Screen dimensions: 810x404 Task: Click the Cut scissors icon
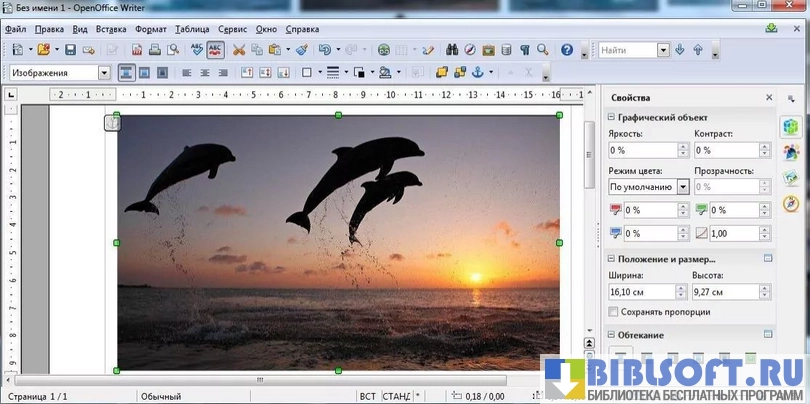tap(239, 49)
